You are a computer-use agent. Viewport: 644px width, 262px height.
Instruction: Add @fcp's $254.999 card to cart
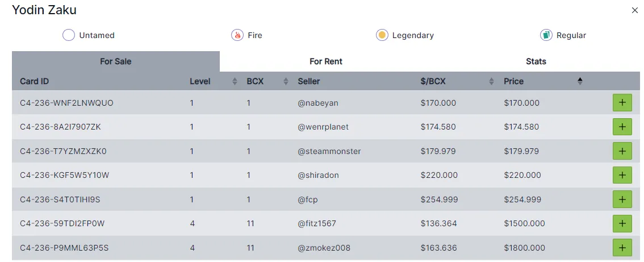(622, 199)
